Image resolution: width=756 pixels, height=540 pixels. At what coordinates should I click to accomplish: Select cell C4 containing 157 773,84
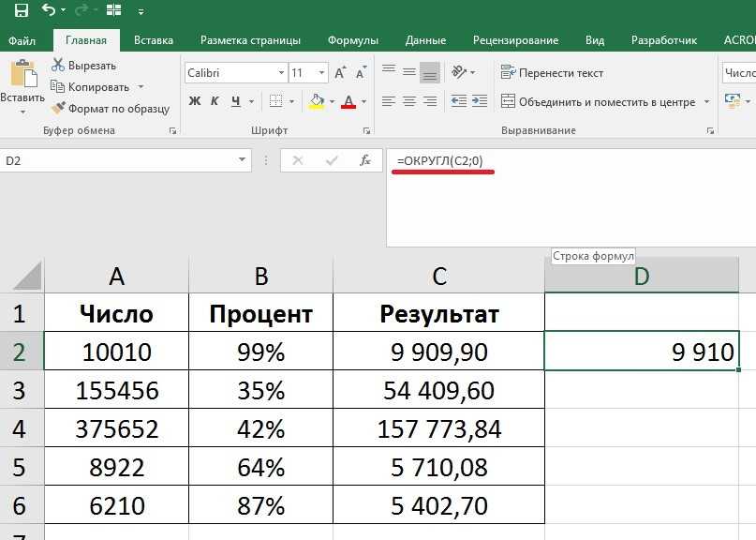coord(438,429)
